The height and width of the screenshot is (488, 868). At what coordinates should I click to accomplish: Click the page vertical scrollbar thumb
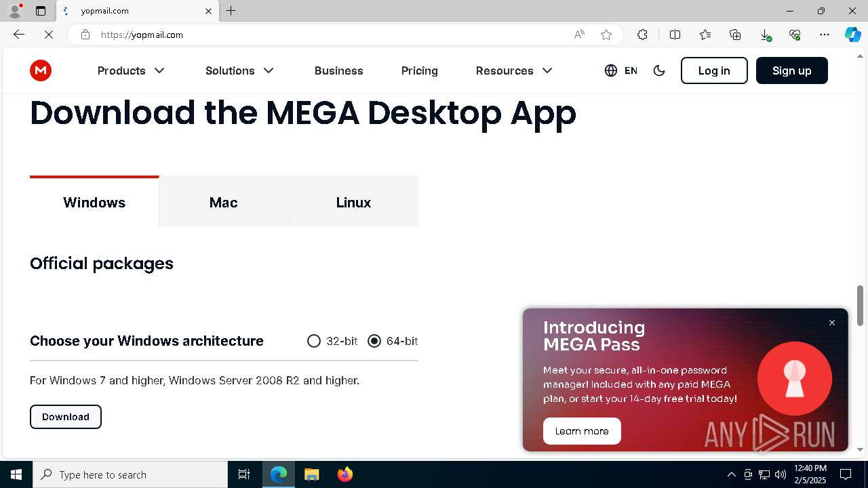[x=861, y=305]
